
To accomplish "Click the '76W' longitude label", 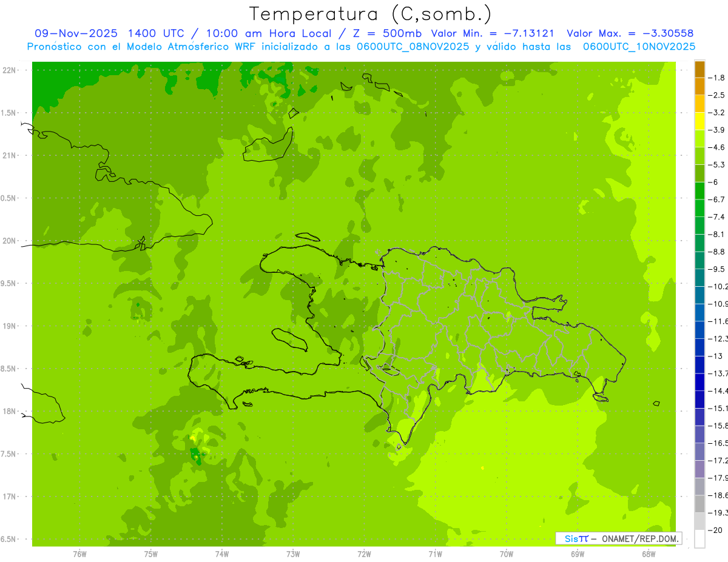I will (79, 554).
